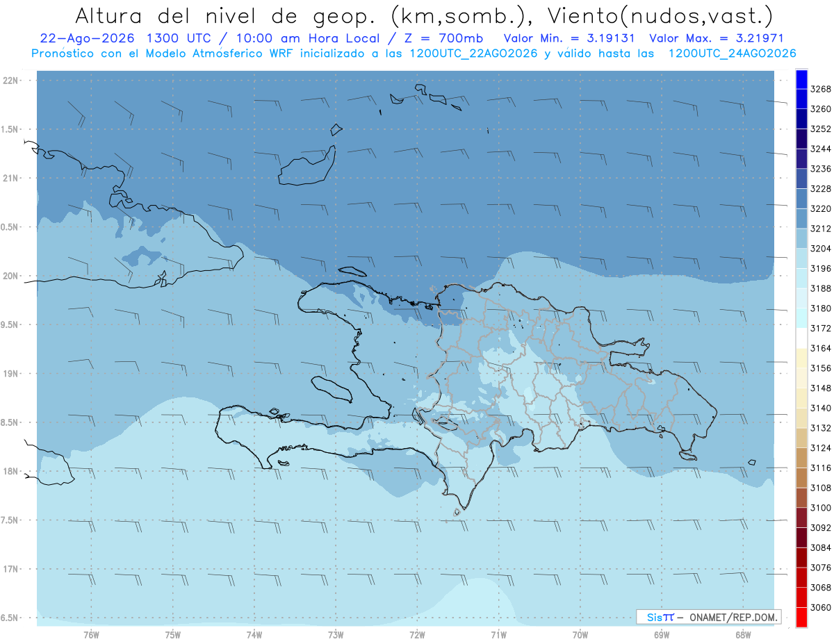
Task: Click the "6.5N" latitude label
Action: tap(10, 618)
